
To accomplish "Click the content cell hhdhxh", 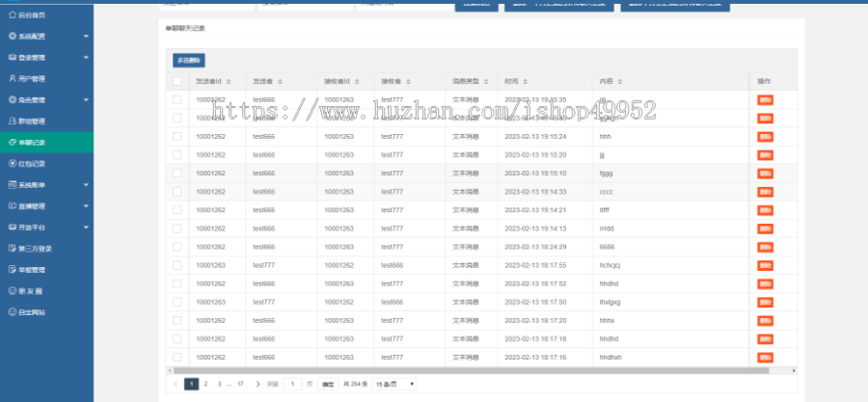I will point(610,358).
